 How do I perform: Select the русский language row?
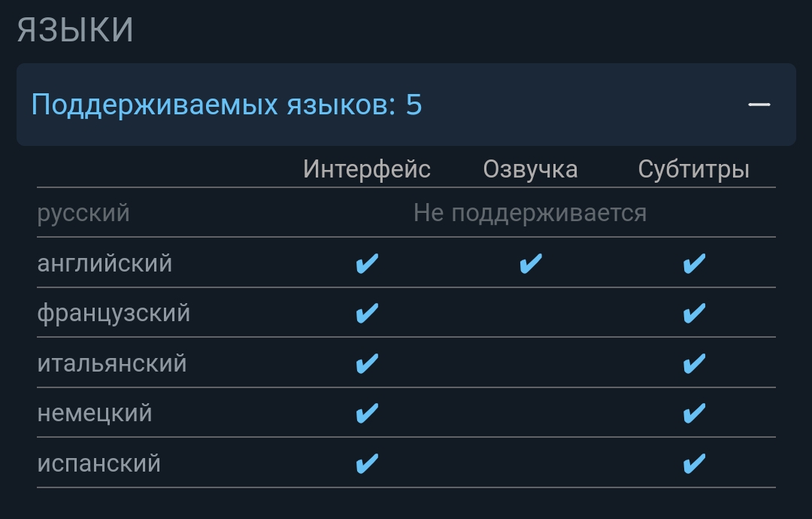[x=406, y=213]
